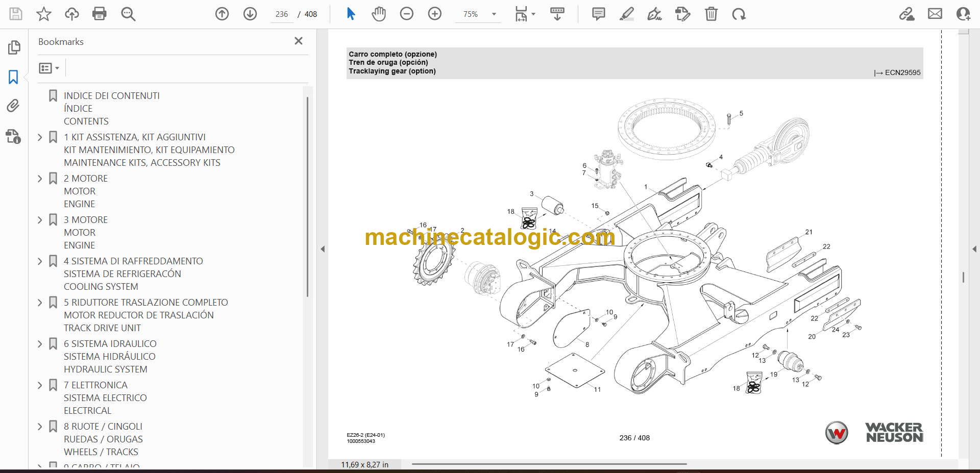The height and width of the screenshot is (473, 980).
Task: Activate the arrow selection tool
Action: [351, 14]
